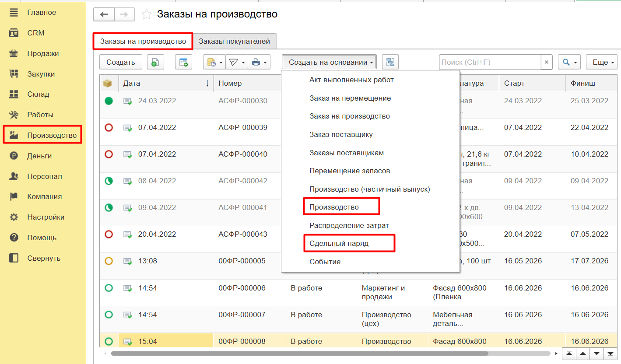Select order number 00ФР-000006
The image size is (621, 364).
point(242,288)
